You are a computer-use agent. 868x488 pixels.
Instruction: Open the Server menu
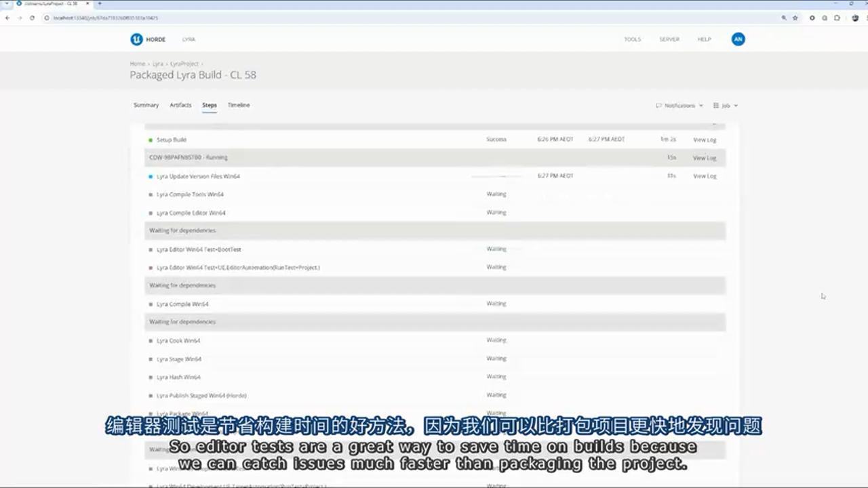(669, 39)
